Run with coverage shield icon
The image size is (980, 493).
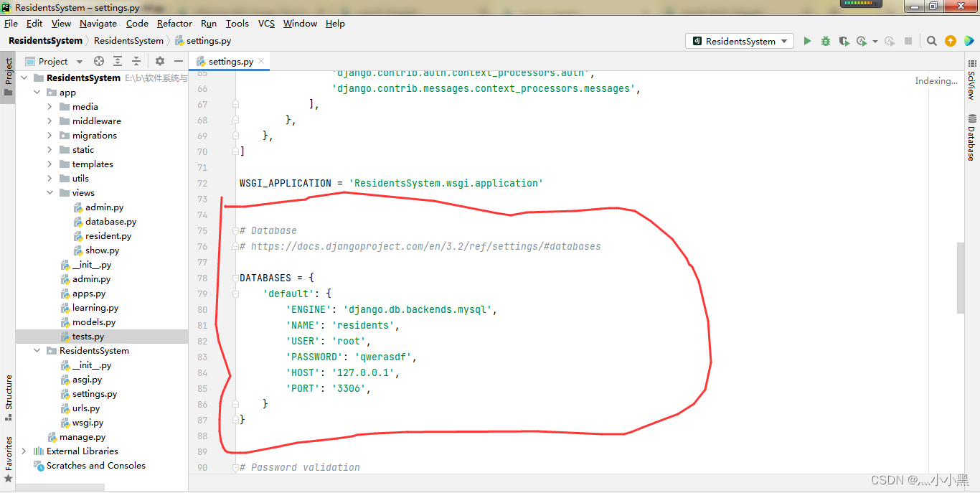844,41
